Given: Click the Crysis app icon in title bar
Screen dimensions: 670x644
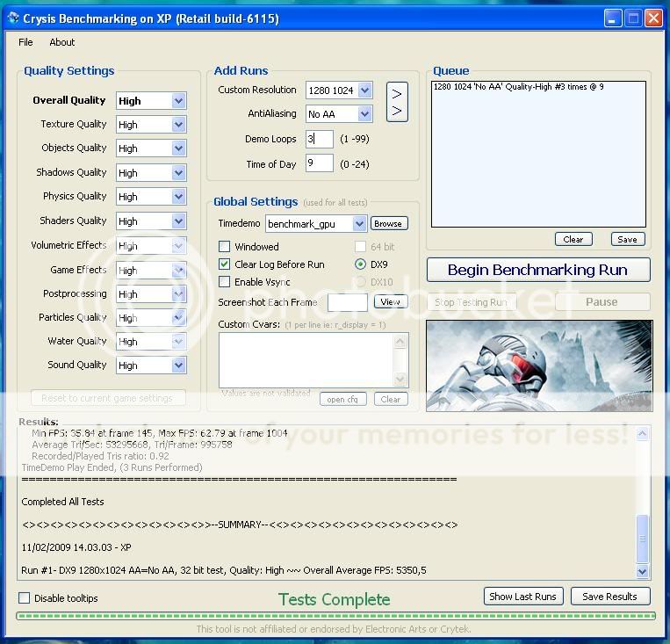Looking at the screenshot, I should pyautogui.click(x=12, y=18).
